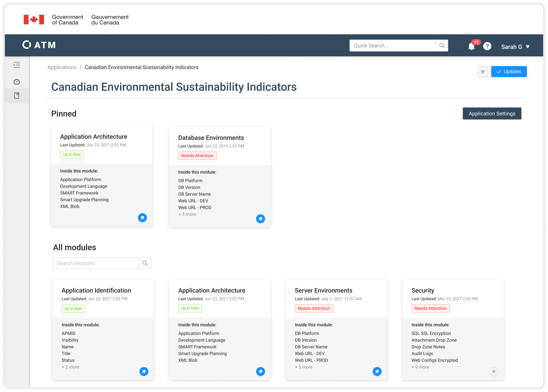Select 'Drop Zone Notes' in Security
Viewport: 548px width, 392px height.
pos(428,347)
